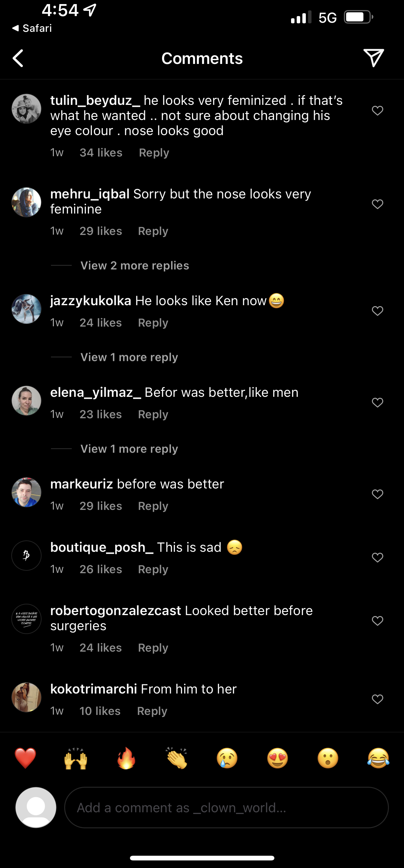
Task: Insert the tears of joy emoji
Action: 378,758
